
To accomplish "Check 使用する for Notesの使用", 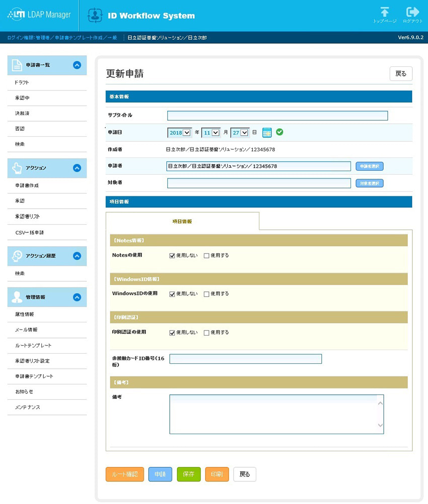I will click(206, 256).
